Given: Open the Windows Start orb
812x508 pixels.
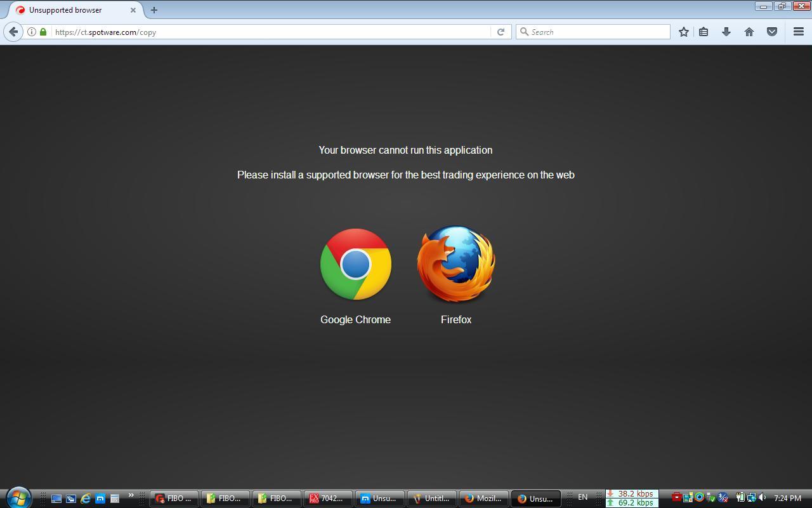Looking at the screenshot, I should (x=18, y=498).
